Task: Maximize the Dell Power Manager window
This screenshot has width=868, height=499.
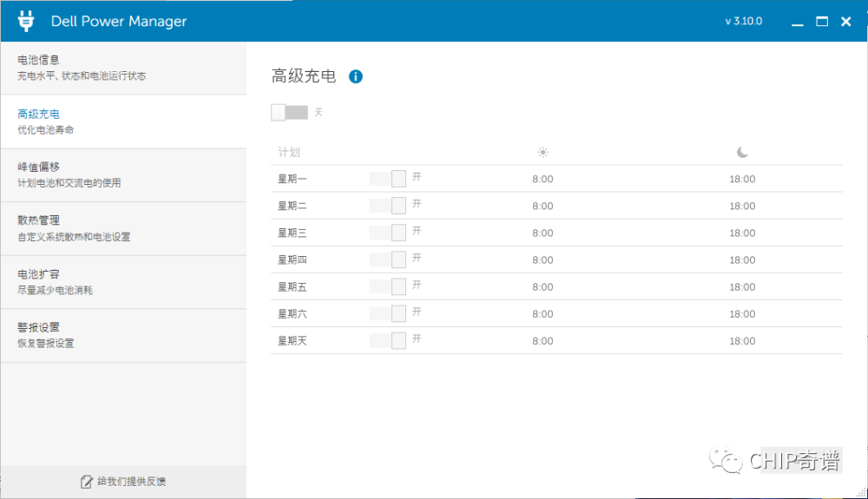Action: pos(822,22)
